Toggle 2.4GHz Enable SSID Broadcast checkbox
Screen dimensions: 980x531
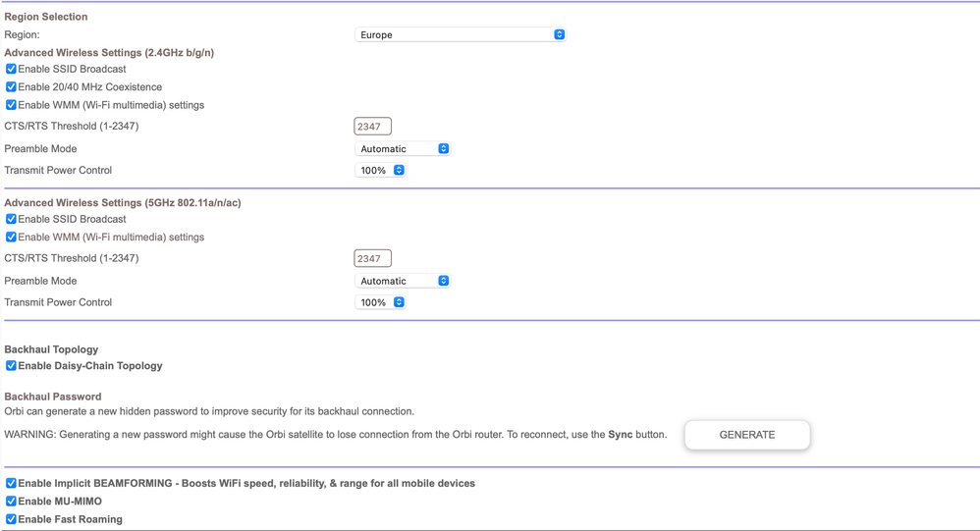[11, 70]
